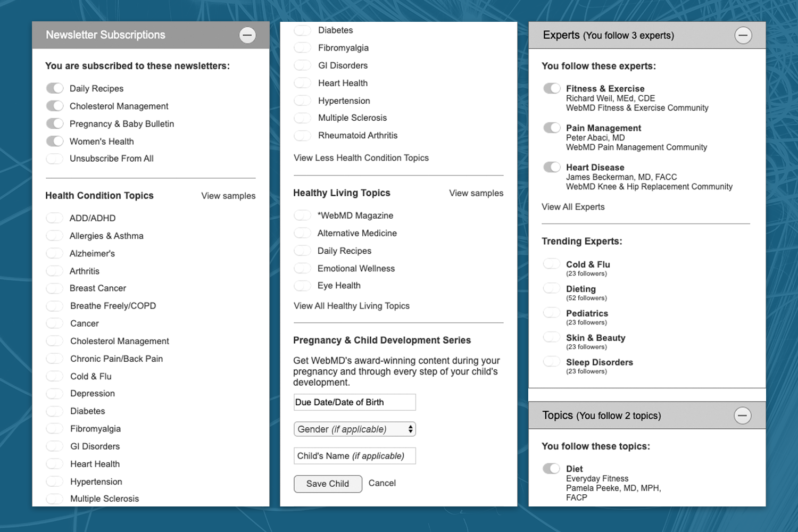Unfollow Fitness & Exercise expert toggle

coord(552,88)
